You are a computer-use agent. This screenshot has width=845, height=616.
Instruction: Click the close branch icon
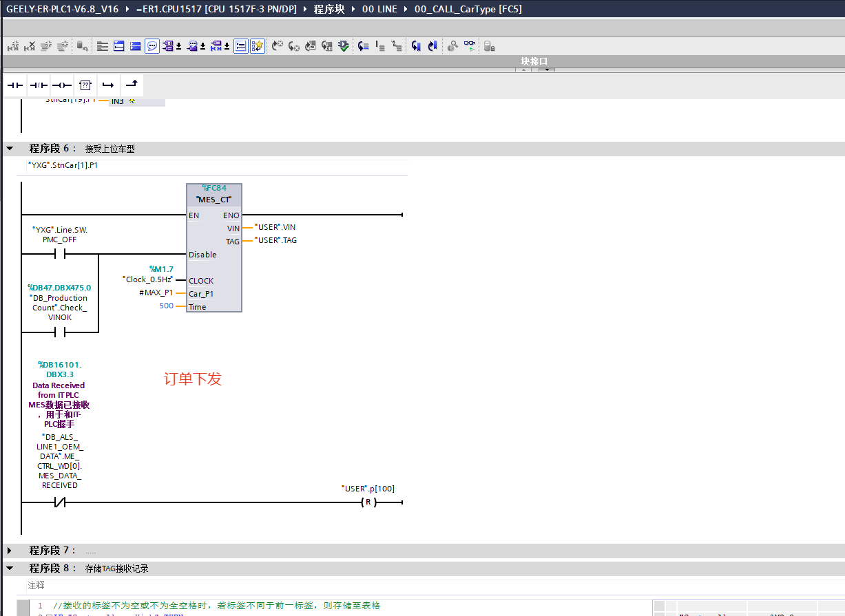(x=132, y=85)
